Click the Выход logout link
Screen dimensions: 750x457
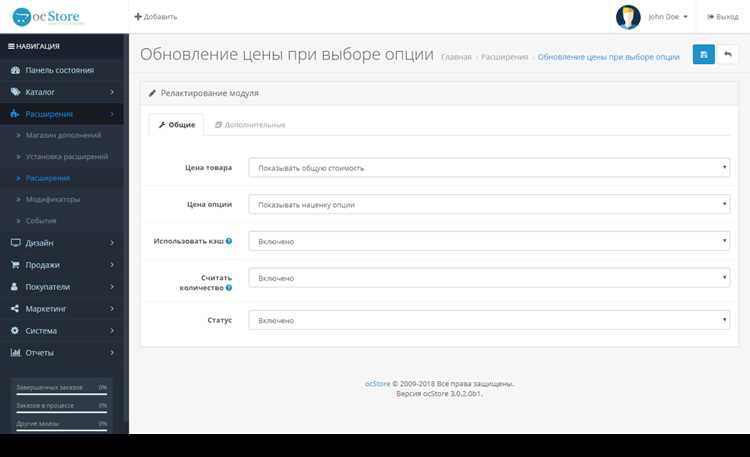point(723,17)
